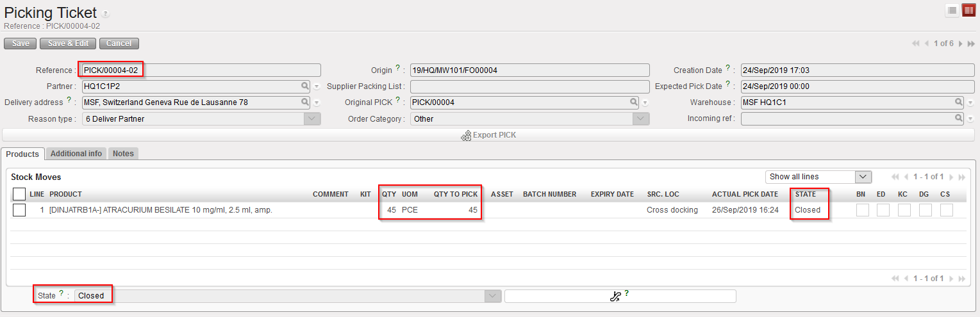Image resolution: width=980 pixels, height=317 pixels.
Task: Switch to the Additional info tab
Action: point(76,154)
